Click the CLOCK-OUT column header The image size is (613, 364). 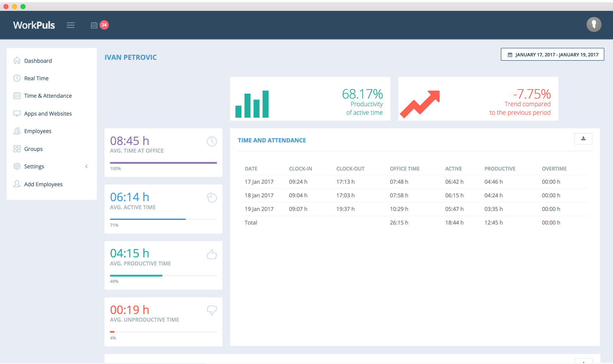350,169
